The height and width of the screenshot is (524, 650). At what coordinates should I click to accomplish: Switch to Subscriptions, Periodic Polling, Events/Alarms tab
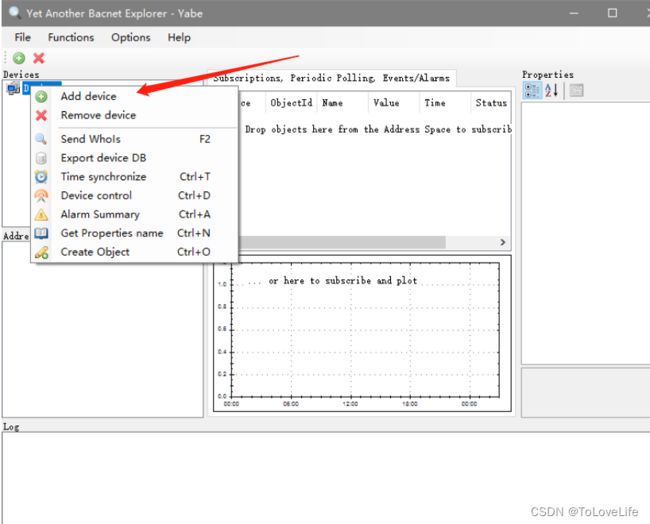[x=332, y=78]
